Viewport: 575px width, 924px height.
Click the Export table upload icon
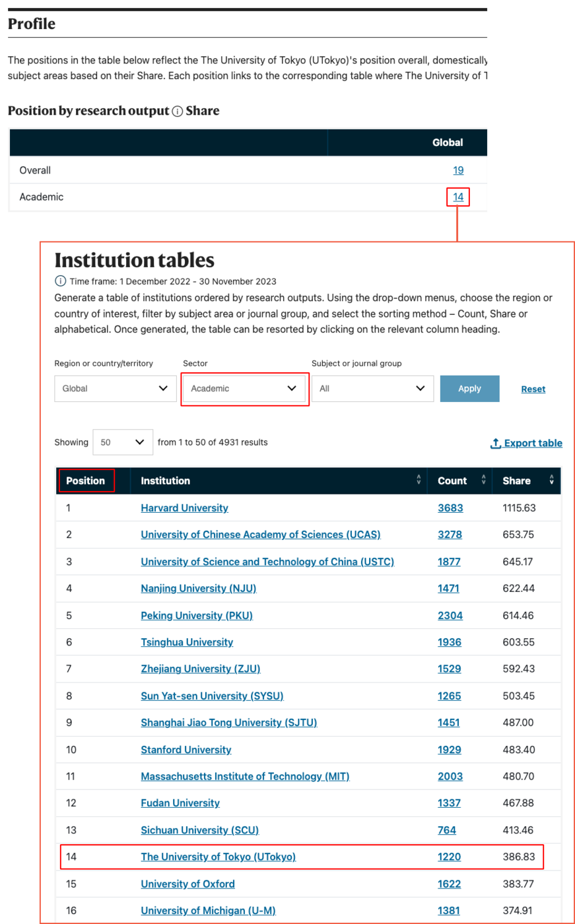click(496, 444)
